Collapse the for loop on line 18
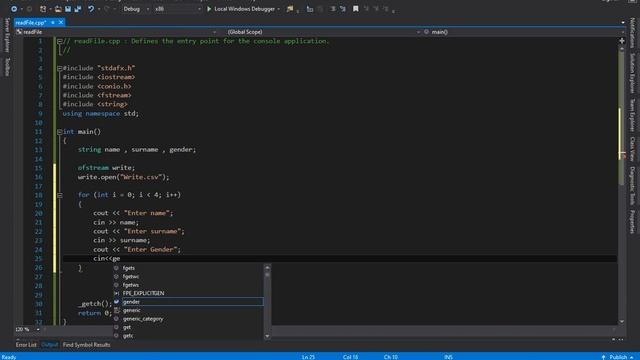 (x=60, y=195)
